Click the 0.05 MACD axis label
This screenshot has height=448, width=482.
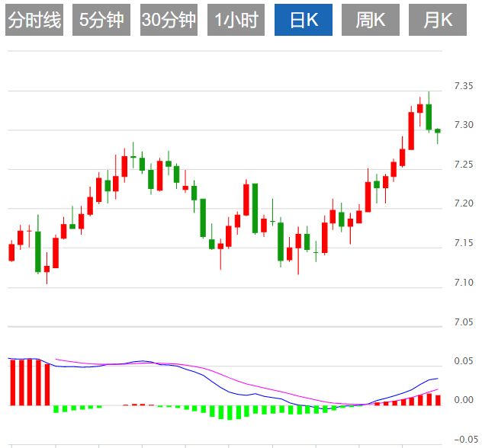[464, 361]
